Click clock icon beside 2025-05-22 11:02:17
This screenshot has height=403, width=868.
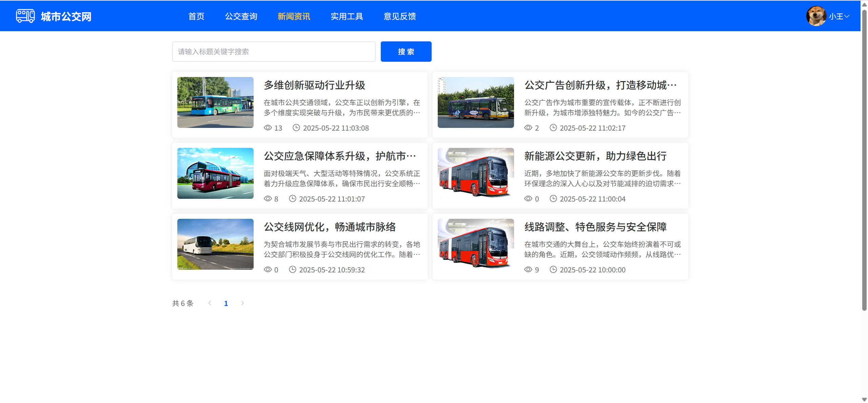553,128
